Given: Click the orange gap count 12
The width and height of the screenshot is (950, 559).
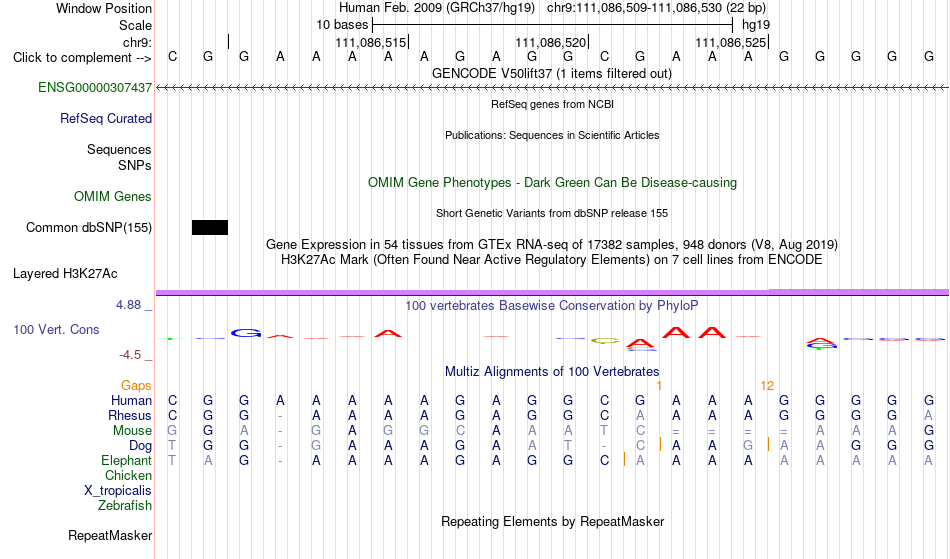Looking at the screenshot, I should coord(767,385).
